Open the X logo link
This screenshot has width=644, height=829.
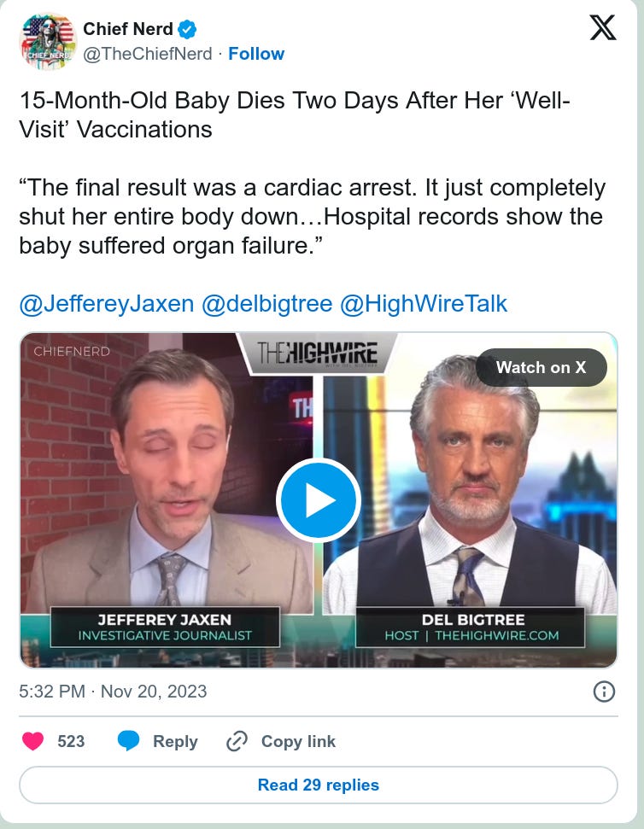pyautogui.click(x=603, y=27)
